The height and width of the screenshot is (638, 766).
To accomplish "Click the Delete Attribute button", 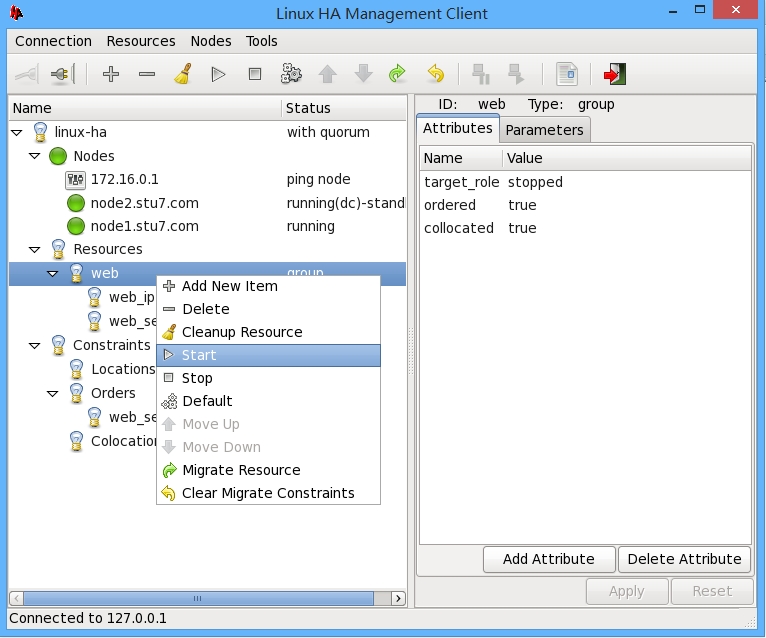I will click(684, 559).
